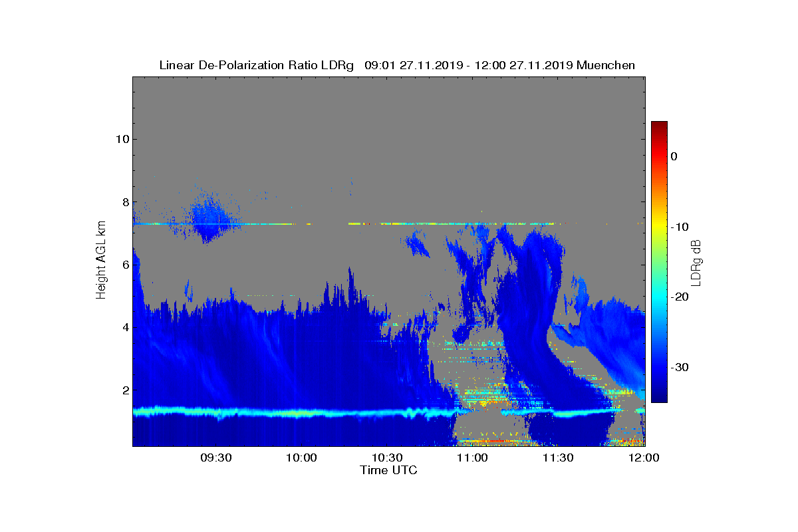Click the Height AGL km axis label
Screen dimensions: 798x532
[x=101, y=261]
